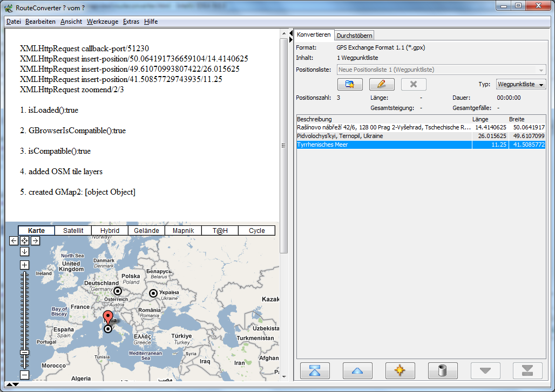Zoom out the map with minus button

point(24,375)
